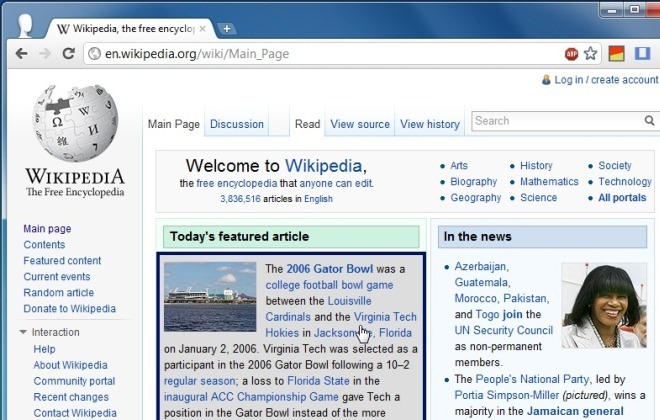Open Featured content in sidebar

[x=62, y=261]
